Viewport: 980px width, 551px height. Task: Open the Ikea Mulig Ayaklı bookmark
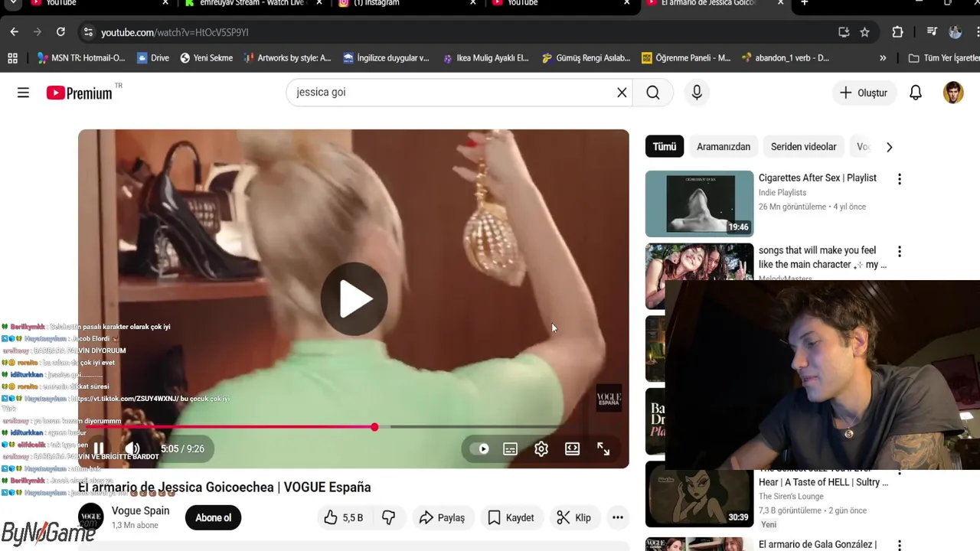[x=486, y=57]
